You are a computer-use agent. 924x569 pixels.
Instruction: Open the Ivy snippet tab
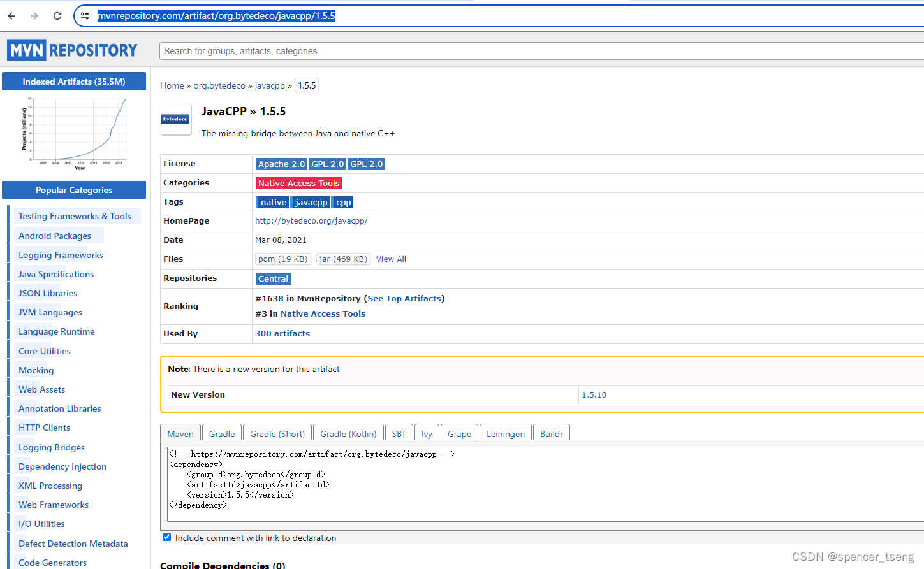click(x=427, y=433)
